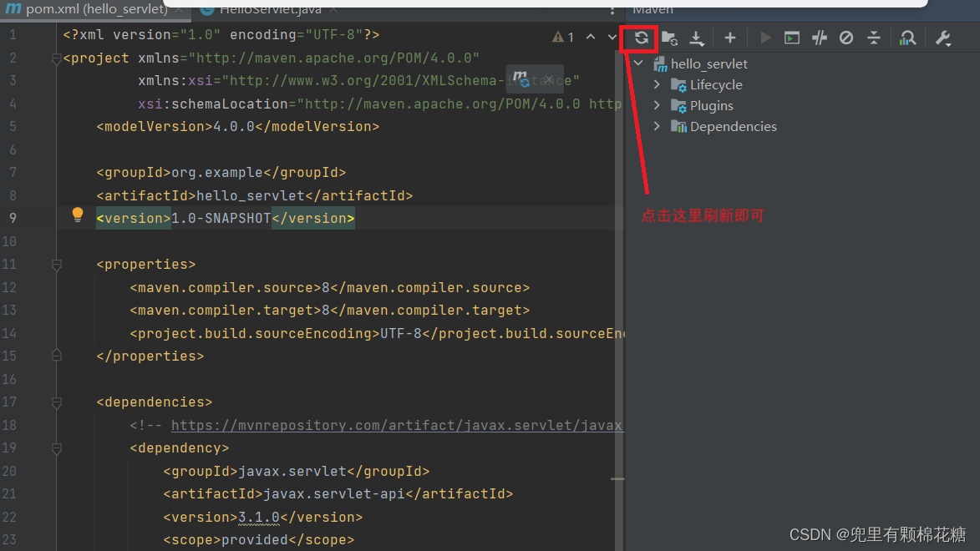This screenshot has height=551, width=980.
Task: Select the Plugins tree item
Action: tap(711, 105)
